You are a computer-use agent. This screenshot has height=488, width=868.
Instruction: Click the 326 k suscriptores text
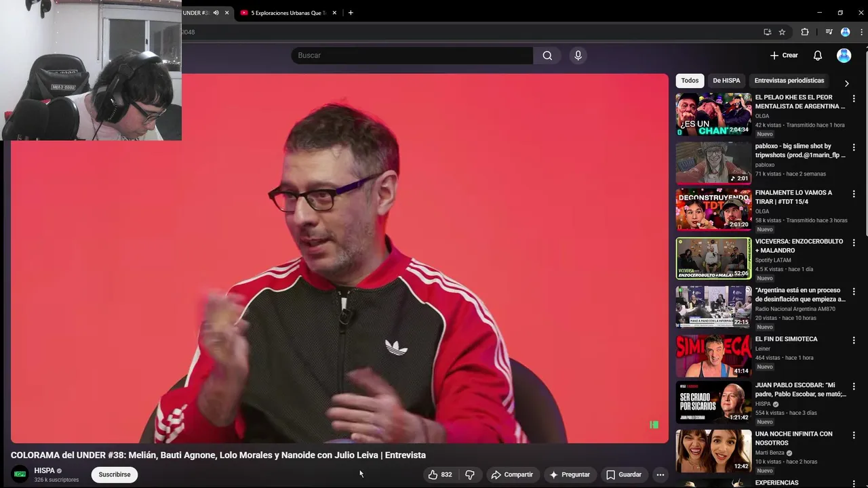[56, 480]
